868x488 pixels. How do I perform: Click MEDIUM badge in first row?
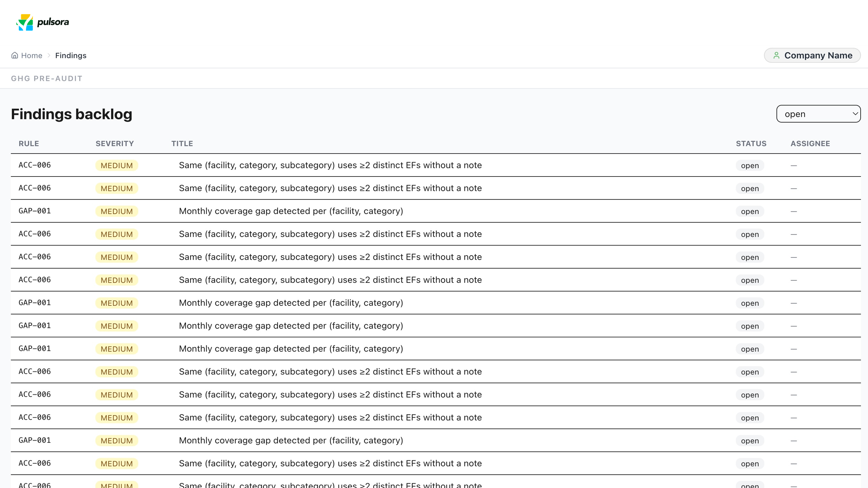coord(117,165)
